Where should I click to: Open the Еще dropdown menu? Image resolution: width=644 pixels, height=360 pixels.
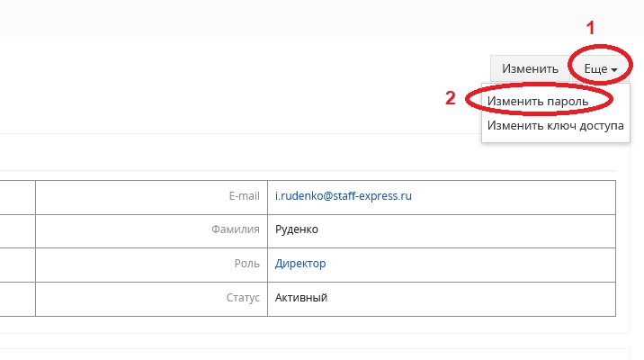[x=601, y=68]
